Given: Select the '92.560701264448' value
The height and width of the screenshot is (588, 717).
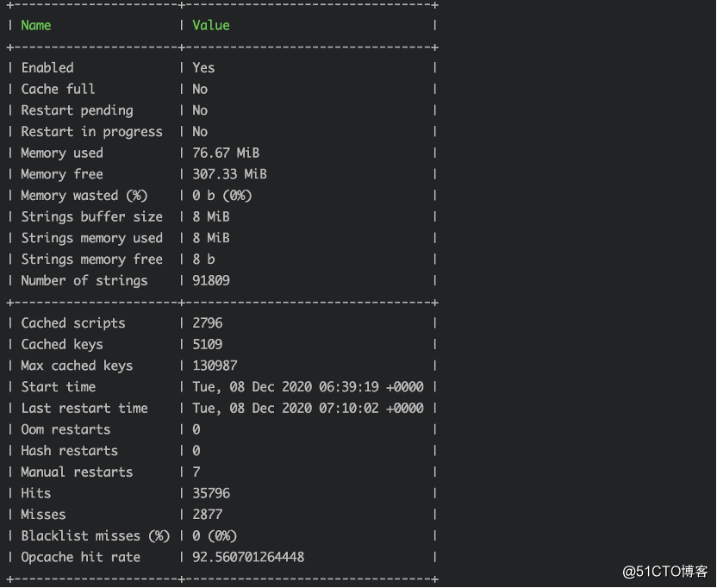Looking at the screenshot, I should click(x=248, y=557).
